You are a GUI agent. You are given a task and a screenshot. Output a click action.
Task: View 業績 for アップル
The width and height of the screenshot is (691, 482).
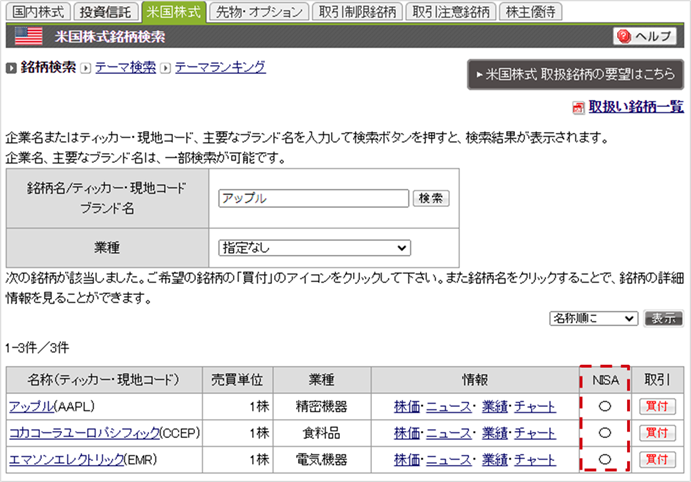[x=494, y=406]
